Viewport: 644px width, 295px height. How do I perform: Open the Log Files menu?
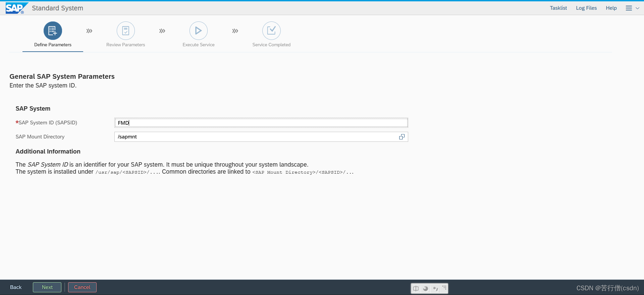[x=586, y=8]
